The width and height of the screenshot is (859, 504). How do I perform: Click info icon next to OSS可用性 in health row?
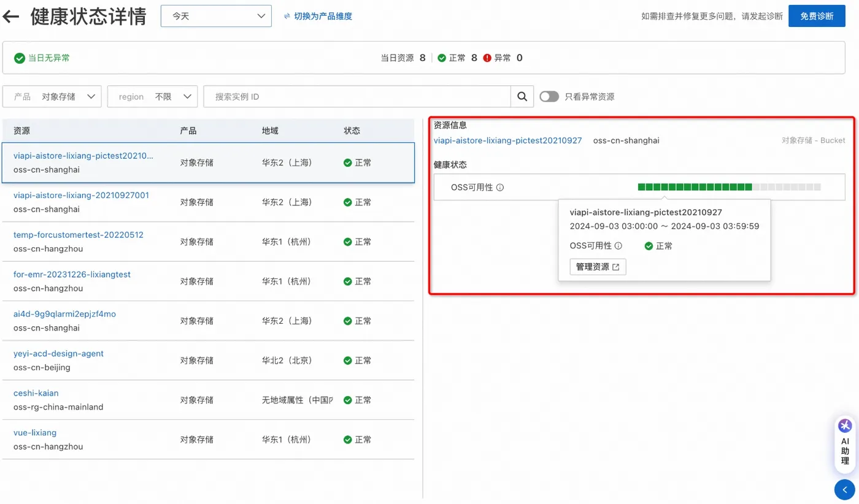(x=500, y=188)
